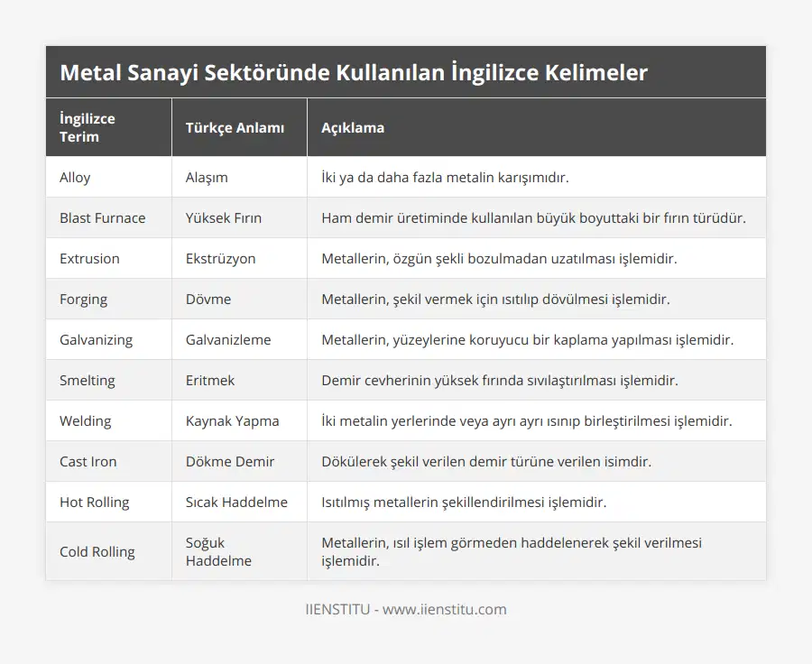Click the "İngilizce Terim" column header
The image size is (812, 664).
tap(85, 126)
